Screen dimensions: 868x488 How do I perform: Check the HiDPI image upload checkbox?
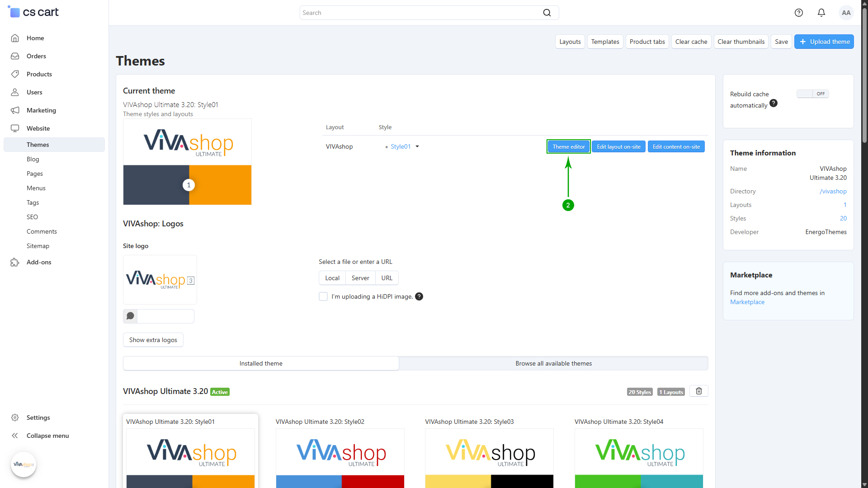(x=323, y=296)
